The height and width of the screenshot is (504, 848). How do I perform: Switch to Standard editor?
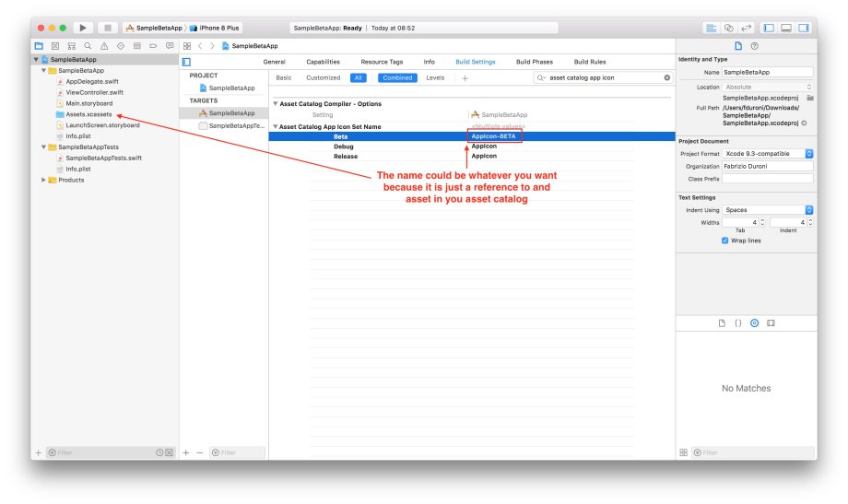tap(712, 28)
